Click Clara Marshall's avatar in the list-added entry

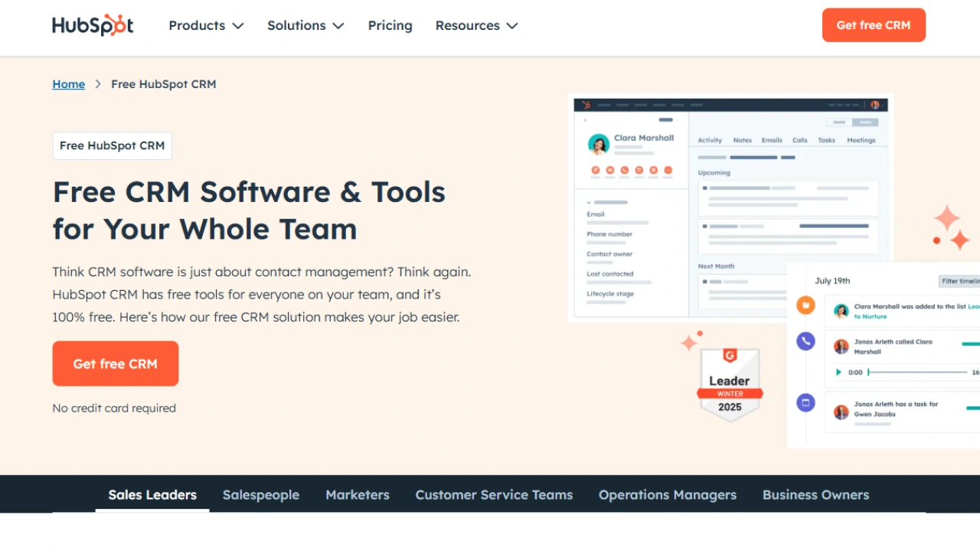[x=841, y=311]
